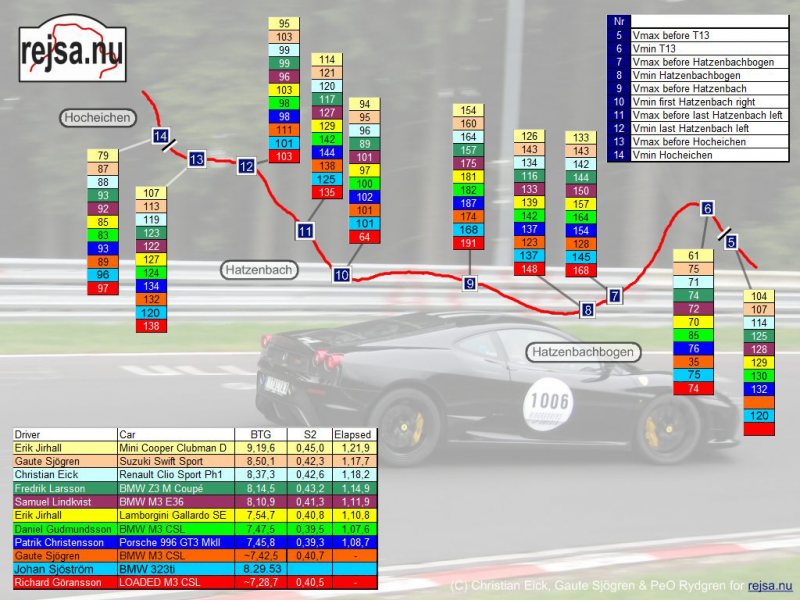Screen dimensions: 800x600
Task: Click the rejsa.nu logo
Action: [x=72, y=48]
